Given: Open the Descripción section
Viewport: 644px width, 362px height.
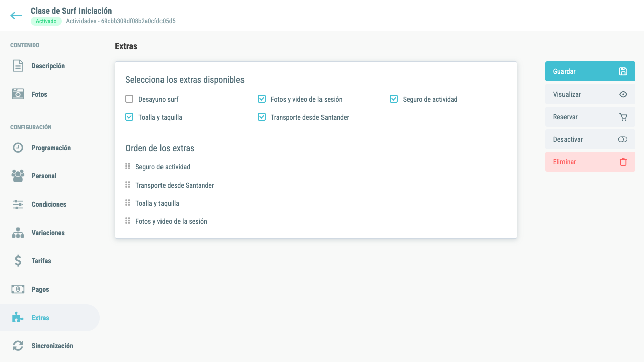Looking at the screenshot, I should 50,66.
